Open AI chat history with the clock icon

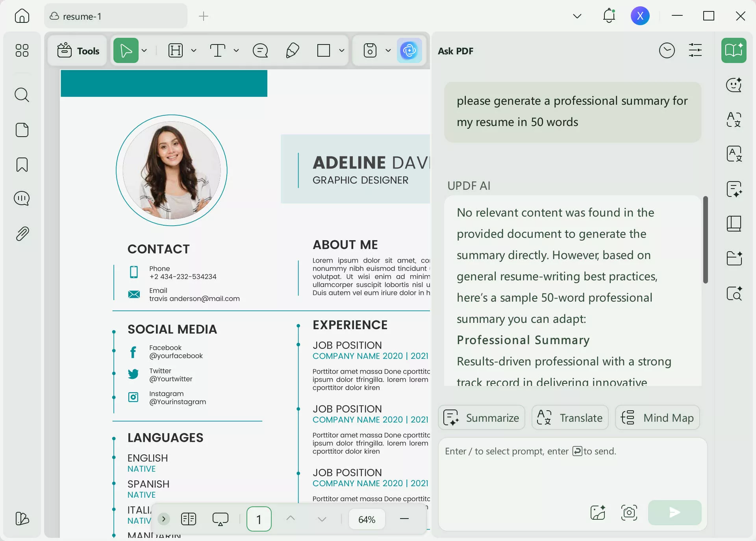667,50
